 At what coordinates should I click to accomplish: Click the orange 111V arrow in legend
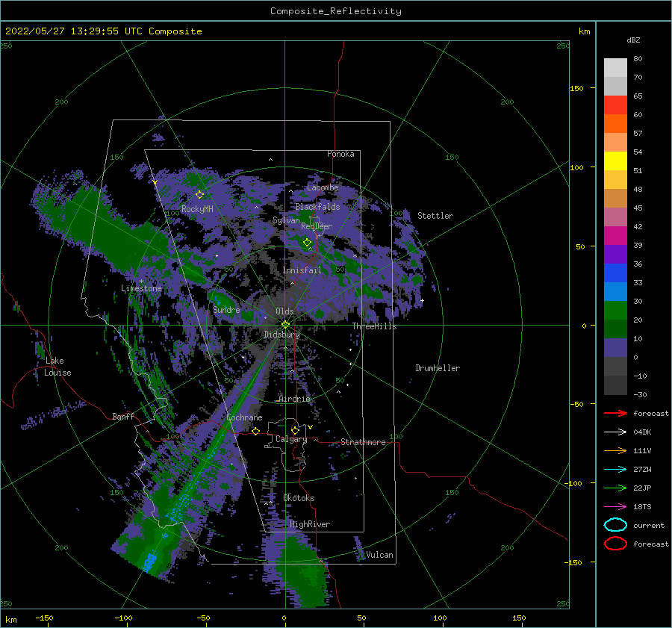[x=615, y=450]
